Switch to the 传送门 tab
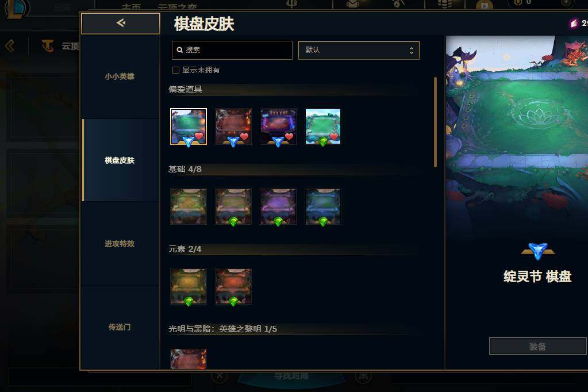This screenshot has height=392, width=588. point(120,327)
